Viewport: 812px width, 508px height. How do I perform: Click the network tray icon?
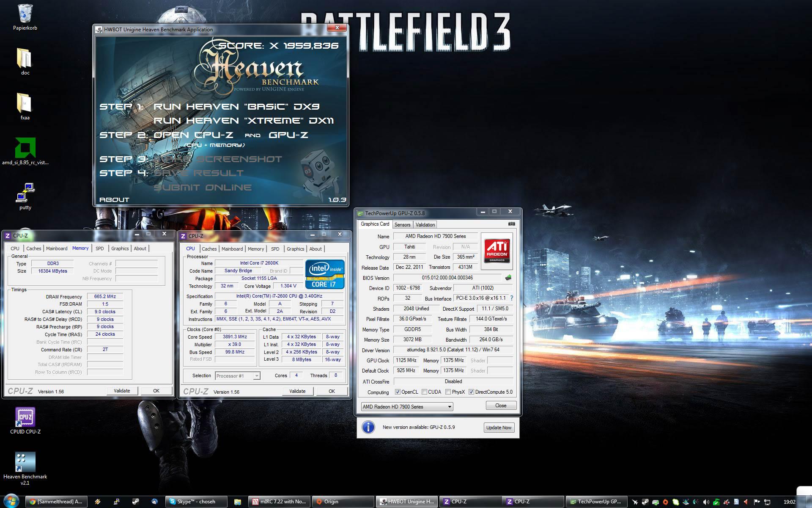[x=767, y=502]
